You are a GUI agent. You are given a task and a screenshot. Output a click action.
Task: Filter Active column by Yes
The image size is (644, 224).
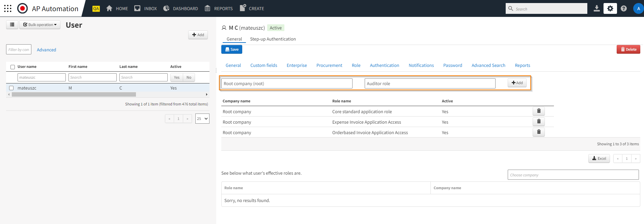point(176,77)
